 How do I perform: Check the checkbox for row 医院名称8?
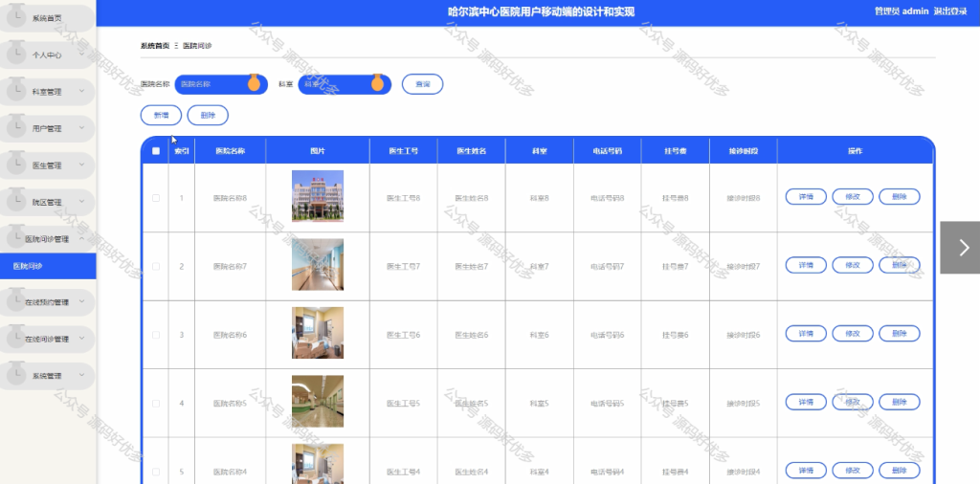(156, 198)
